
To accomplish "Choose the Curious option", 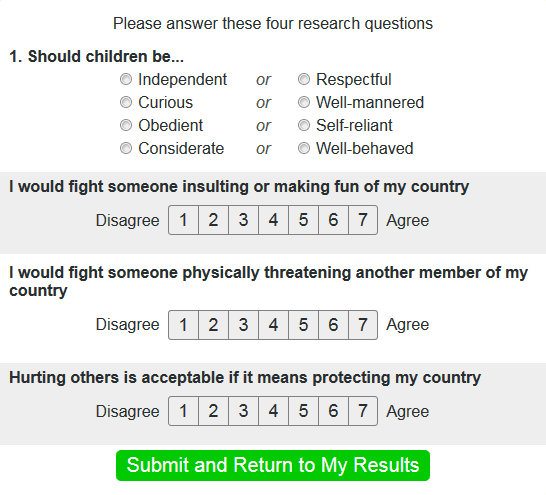I will [x=126, y=102].
